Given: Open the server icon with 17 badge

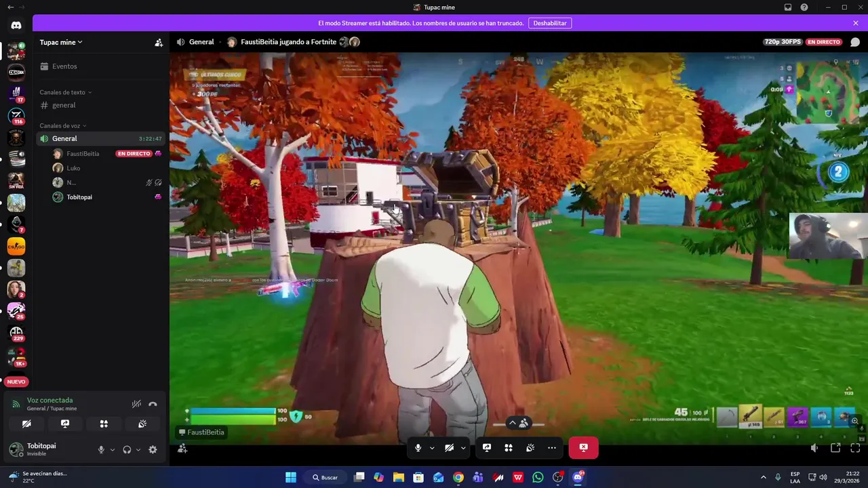Looking at the screenshot, I should click(x=16, y=94).
